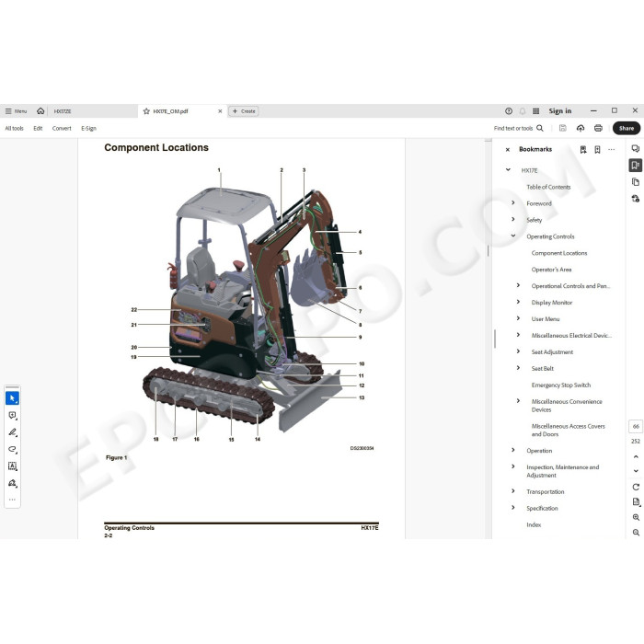Open the comments panel icon

click(636, 149)
